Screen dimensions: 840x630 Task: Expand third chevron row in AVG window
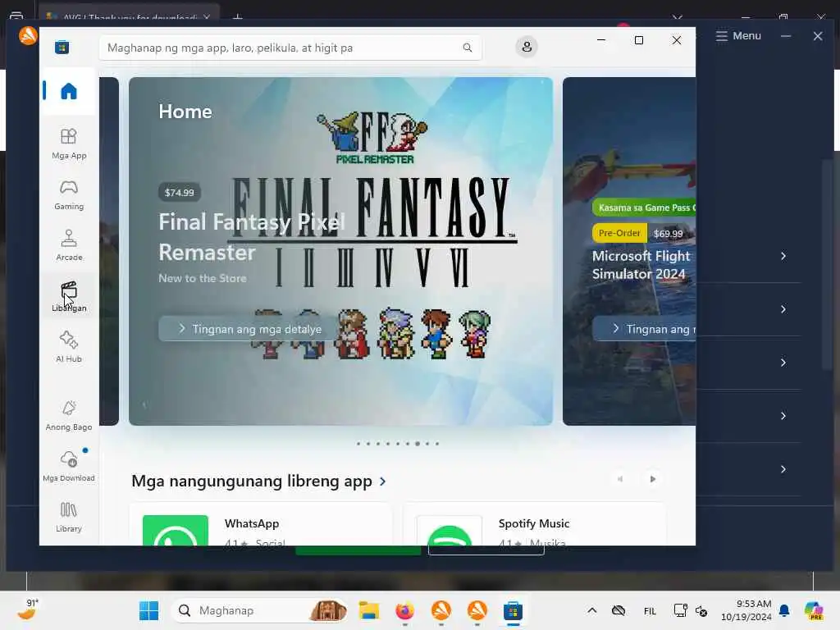tap(783, 363)
